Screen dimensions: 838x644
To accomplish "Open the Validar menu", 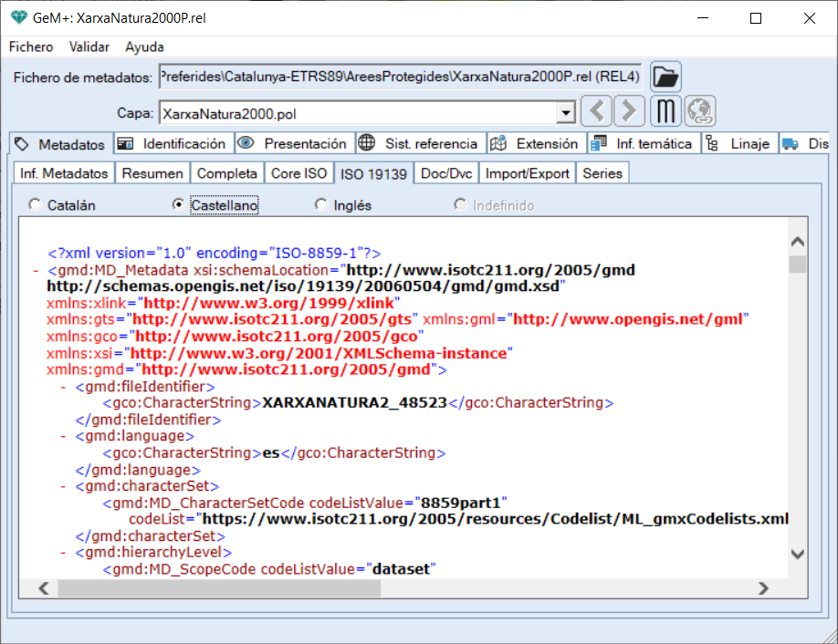I will tap(89, 47).
